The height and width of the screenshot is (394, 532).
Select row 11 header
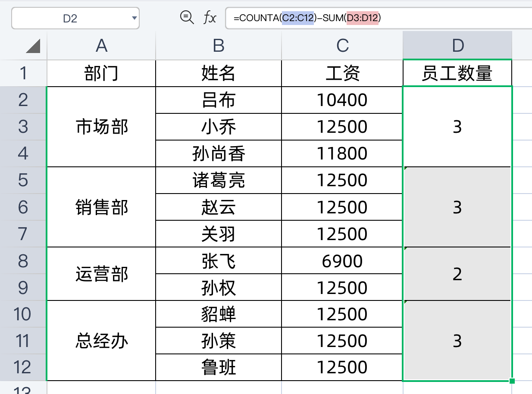[x=23, y=341]
